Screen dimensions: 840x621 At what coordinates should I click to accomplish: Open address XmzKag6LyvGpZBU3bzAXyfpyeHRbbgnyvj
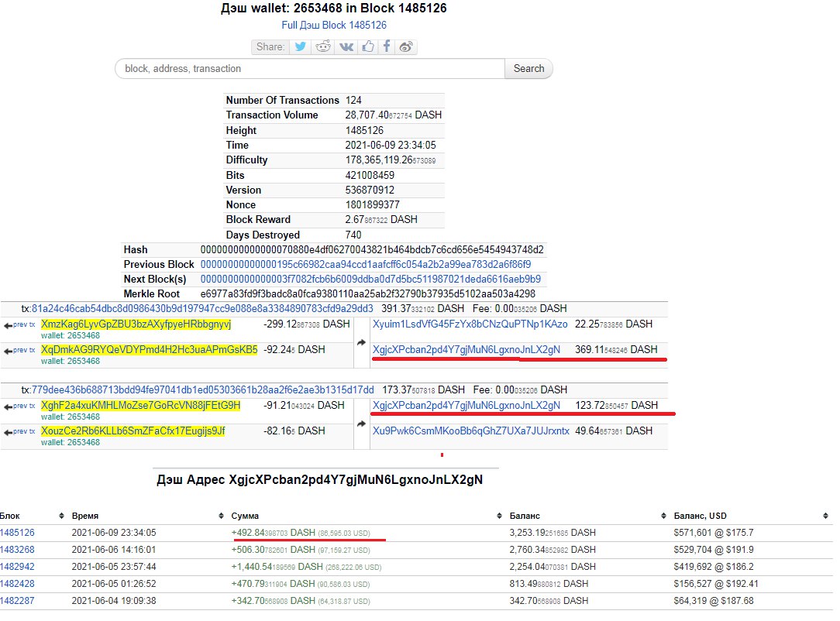pos(136,324)
